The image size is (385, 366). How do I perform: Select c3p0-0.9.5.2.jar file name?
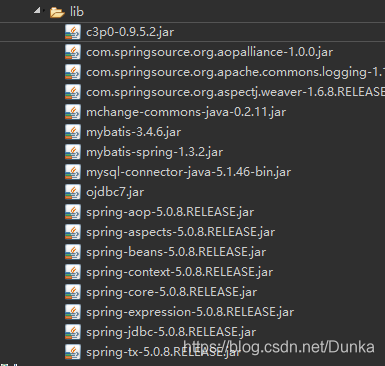tap(130, 32)
